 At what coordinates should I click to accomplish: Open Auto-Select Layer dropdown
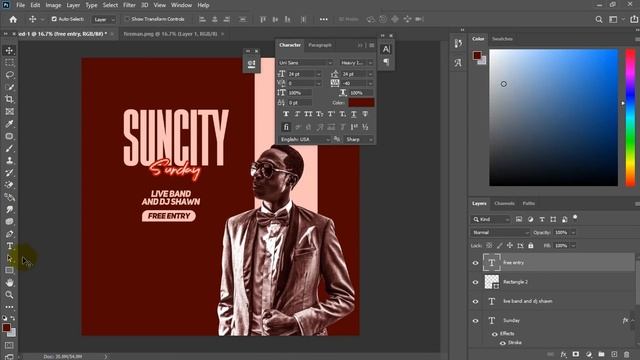tap(104, 20)
